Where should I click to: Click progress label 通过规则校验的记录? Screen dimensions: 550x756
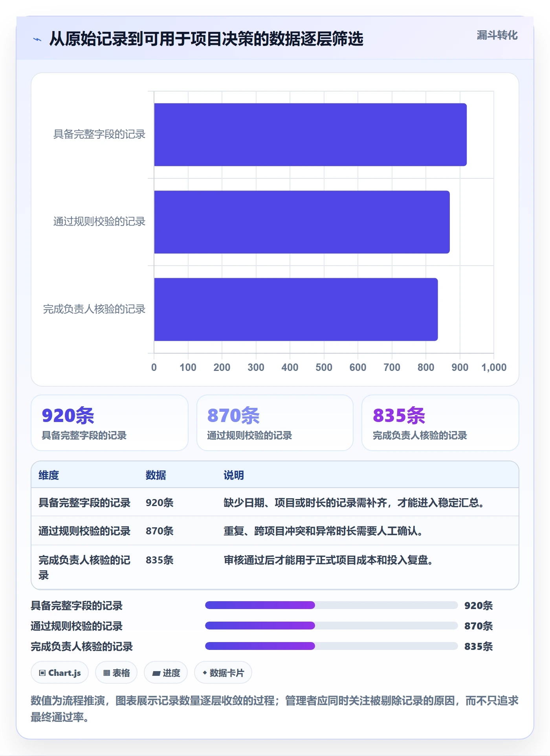(x=77, y=626)
